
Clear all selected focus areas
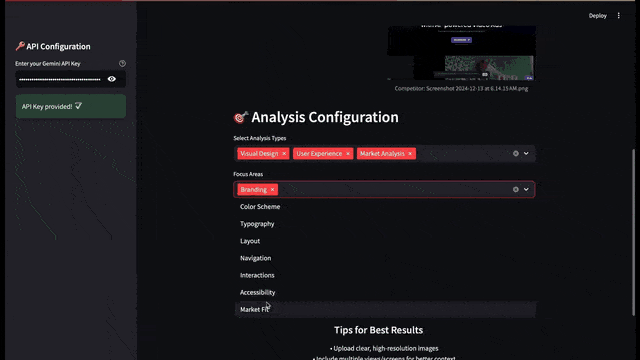coord(516,189)
